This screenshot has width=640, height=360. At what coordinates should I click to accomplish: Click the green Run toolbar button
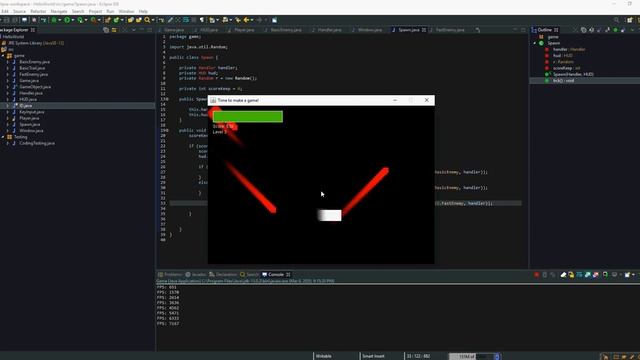click(67, 20)
